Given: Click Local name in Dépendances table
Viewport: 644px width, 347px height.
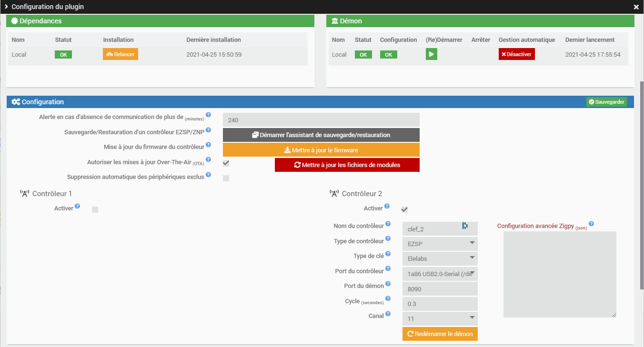Looking at the screenshot, I should [x=19, y=55].
